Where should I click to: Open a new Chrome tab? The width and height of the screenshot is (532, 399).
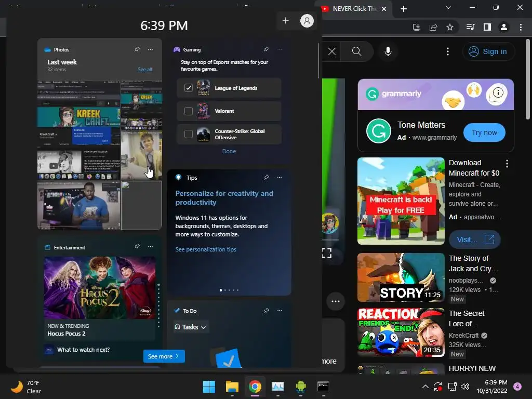pyautogui.click(x=403, y=9)
